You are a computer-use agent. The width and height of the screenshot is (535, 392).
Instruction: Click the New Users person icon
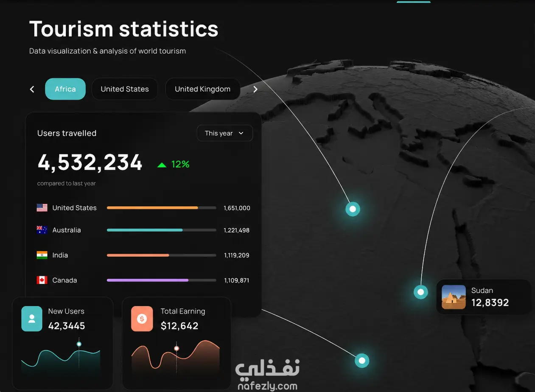coord(32,319)
